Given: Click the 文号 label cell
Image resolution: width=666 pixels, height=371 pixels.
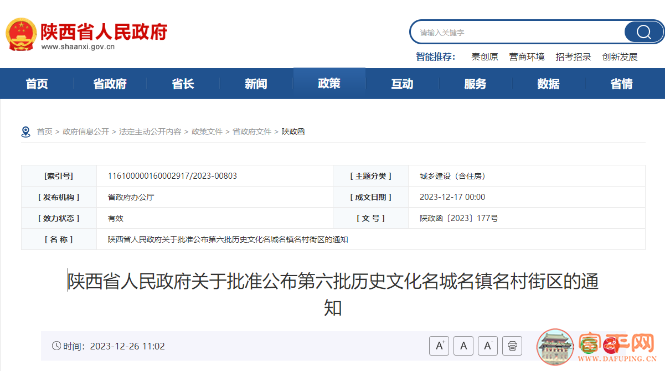Looking at the screenshot, I should point(371,218).
